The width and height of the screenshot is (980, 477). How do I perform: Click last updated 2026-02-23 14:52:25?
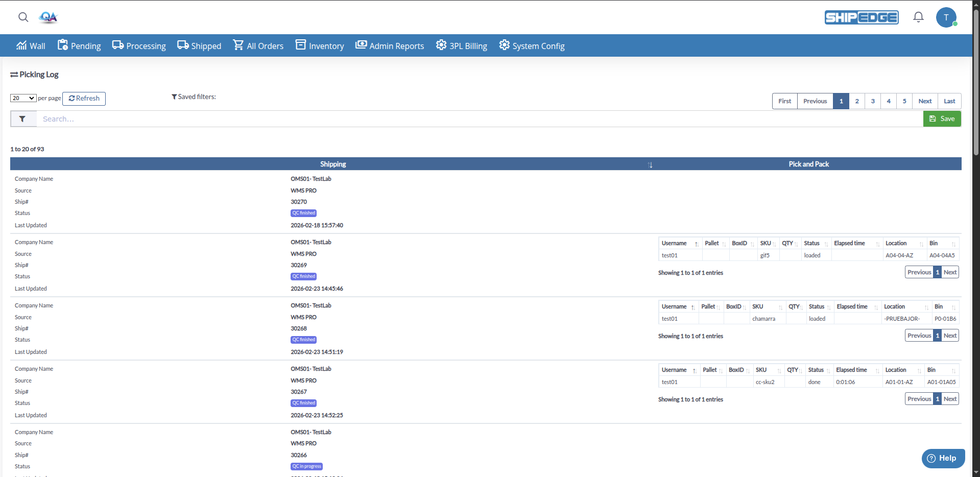click(317, 415)
